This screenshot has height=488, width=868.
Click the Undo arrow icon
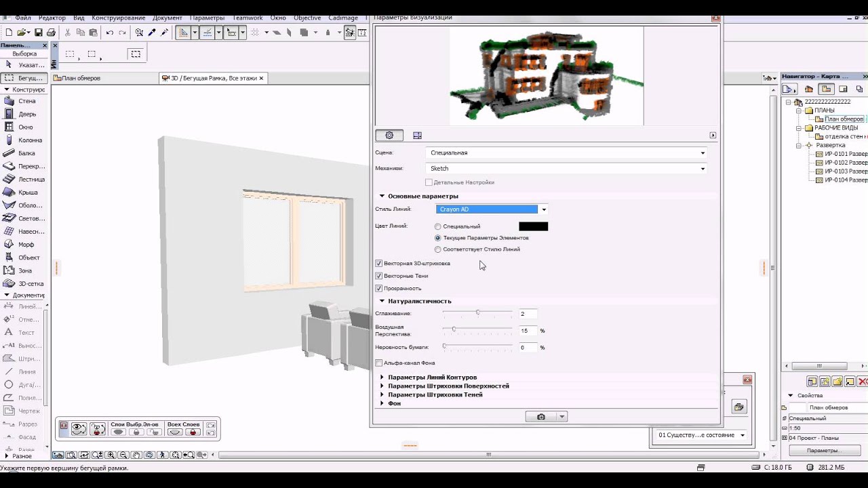(x=110, y=33)
